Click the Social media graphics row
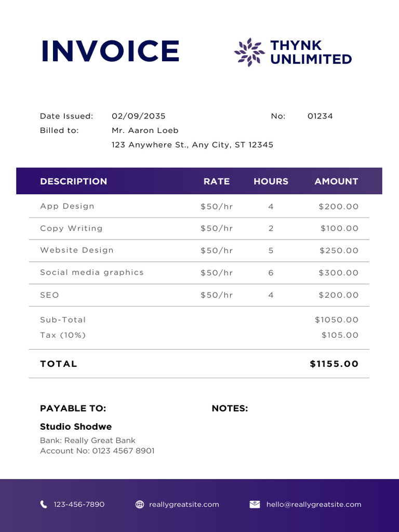Screen dimensions: 399x532 [92, 272]
